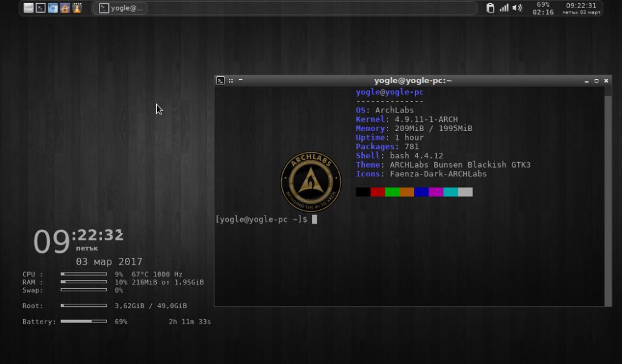Click the Packages: 781 line

pos(387,147)
